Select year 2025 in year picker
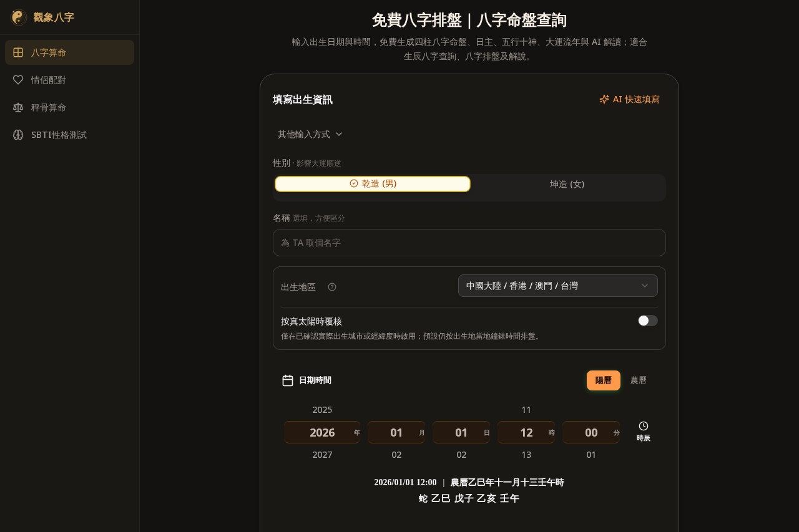The width and height of the screenshot is (799, 532). click(322, 410)
